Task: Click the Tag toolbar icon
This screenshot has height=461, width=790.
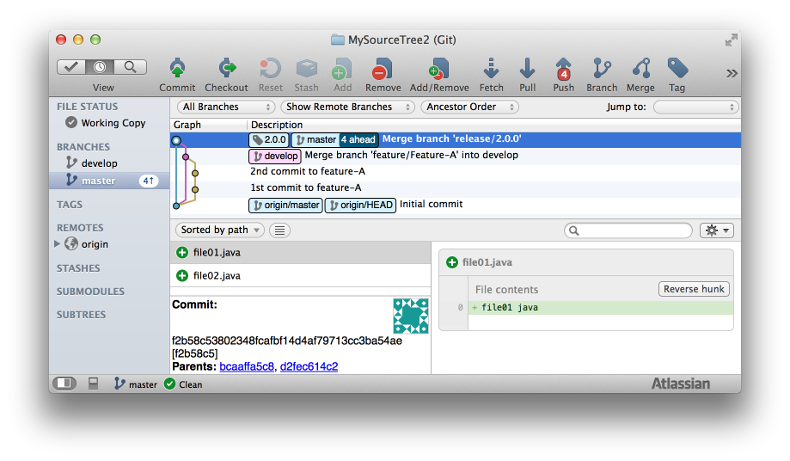Action: pyautogui.click(x=678, y=68)
